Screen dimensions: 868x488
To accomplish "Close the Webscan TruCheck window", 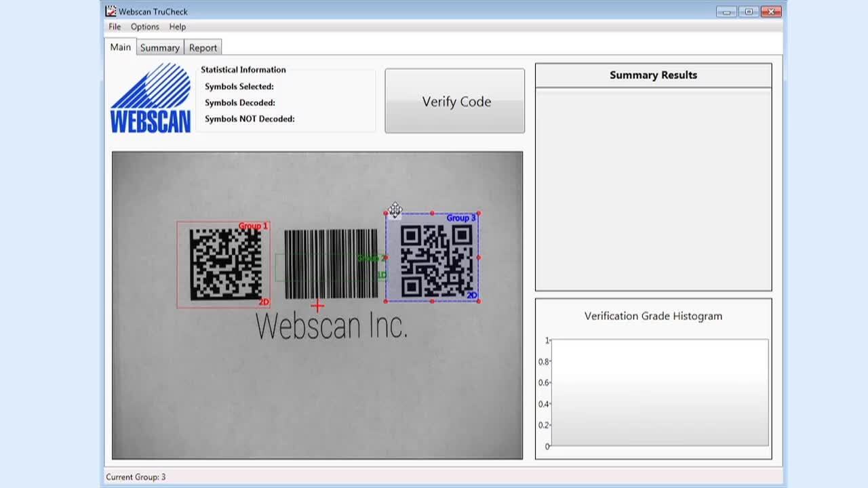I will pyautogui.click(x=771, y=12).
